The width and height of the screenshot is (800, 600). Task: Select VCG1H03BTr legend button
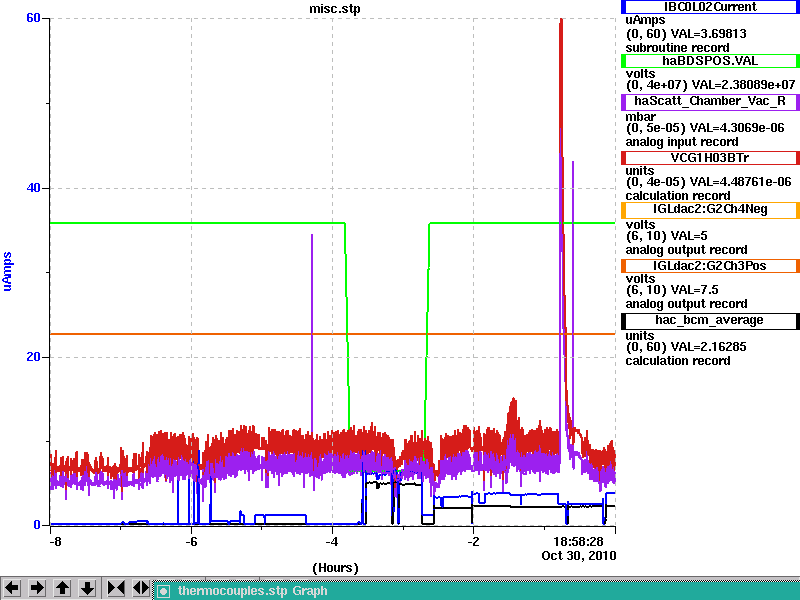(710, 158)
